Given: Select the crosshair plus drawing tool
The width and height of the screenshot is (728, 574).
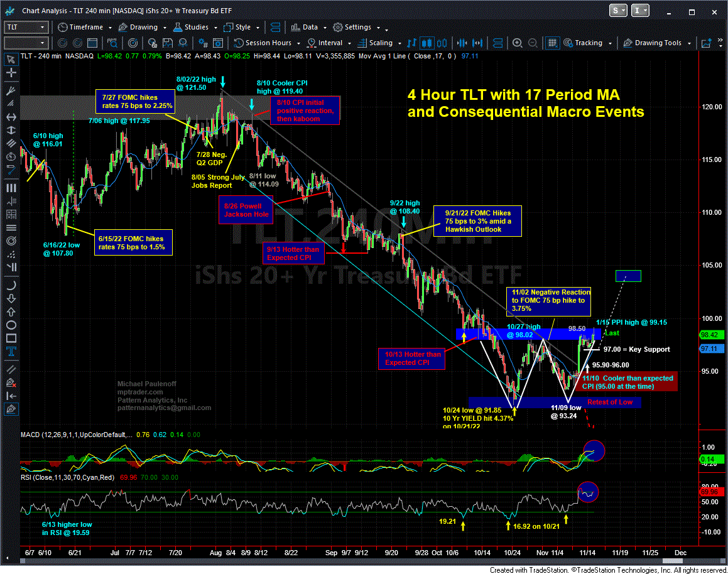Looking at the screenshot, I should coord(11,73).
